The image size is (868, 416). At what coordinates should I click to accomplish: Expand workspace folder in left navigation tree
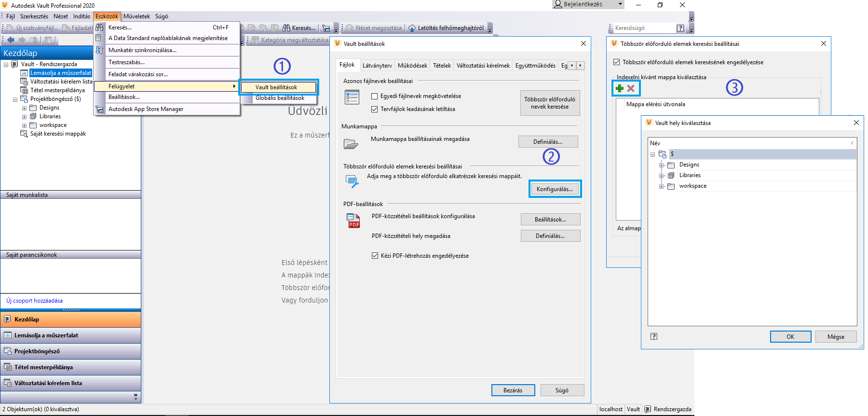24,125
